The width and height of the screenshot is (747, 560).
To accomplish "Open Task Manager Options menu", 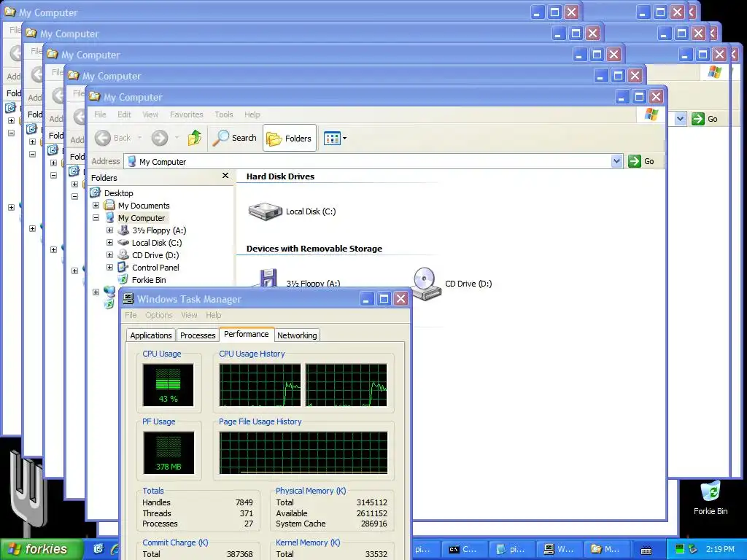I will pyautogui.click(x=158, y=315).
